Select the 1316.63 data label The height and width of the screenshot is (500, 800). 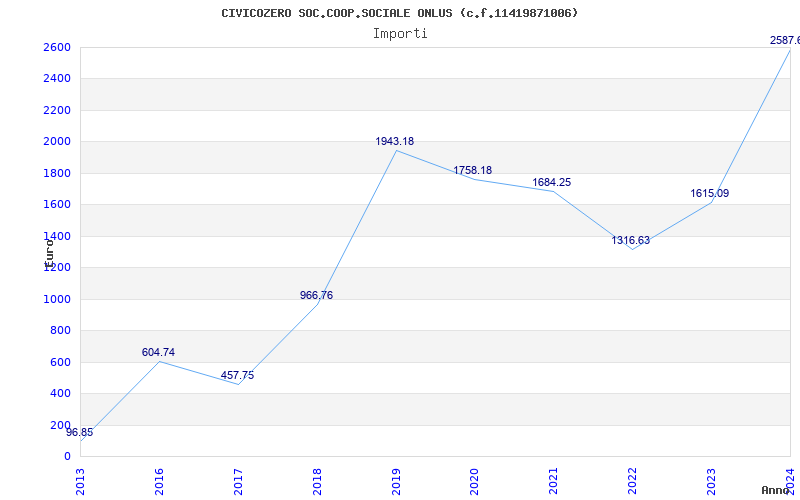[631, 240]
